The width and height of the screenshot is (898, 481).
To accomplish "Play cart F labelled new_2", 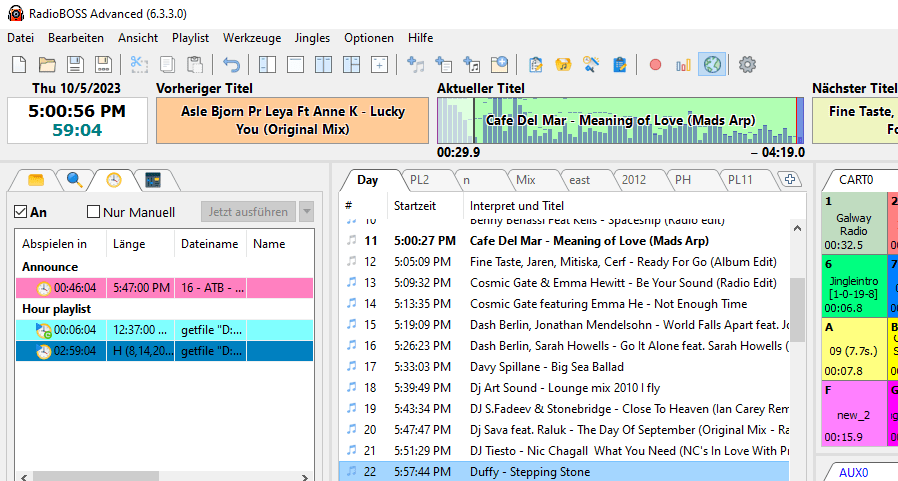I will 853,413.
